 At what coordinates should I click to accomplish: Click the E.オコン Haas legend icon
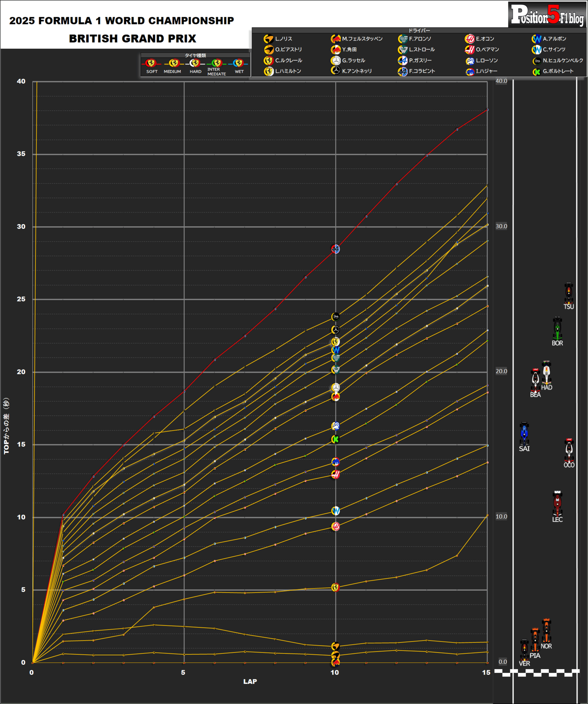click(469, 39)
